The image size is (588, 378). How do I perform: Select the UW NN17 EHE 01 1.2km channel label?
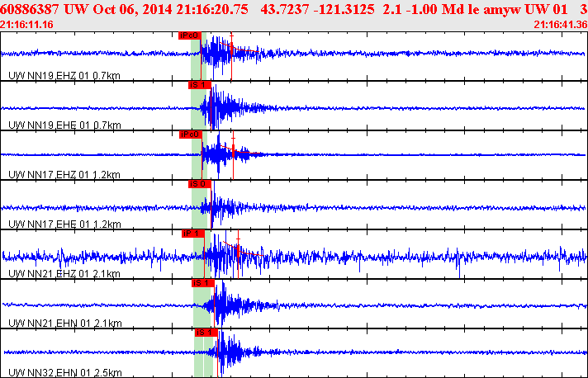[x=64, y=224]
